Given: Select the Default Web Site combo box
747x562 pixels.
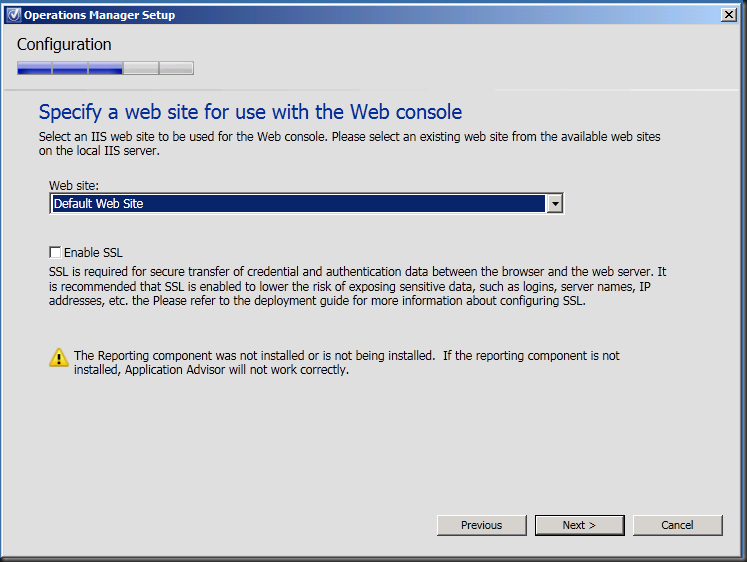Looking at the screenshot, I should (298, 204).
